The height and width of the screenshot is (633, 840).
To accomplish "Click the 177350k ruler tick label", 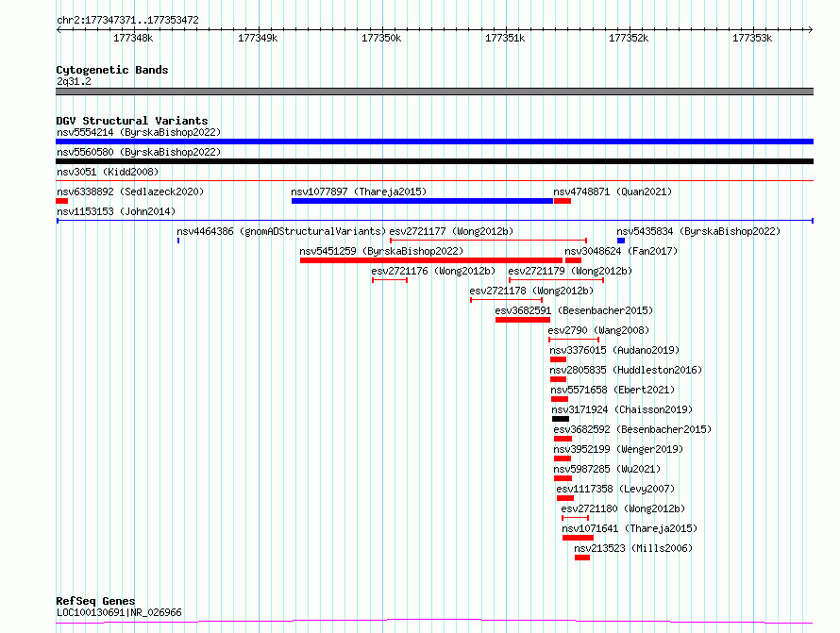I will (x=381, y=38).
